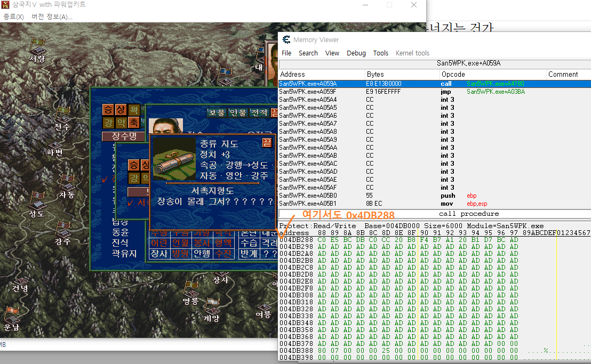Click the 반계 skill cell
This screenshot has height=364, width=591.
click(x=249, y=254)
